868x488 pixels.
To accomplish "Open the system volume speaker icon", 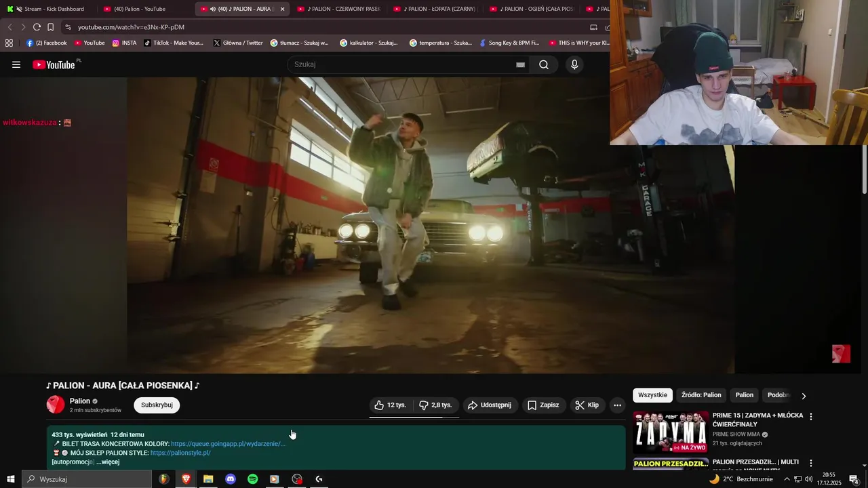I will click(x=808, y=479).
